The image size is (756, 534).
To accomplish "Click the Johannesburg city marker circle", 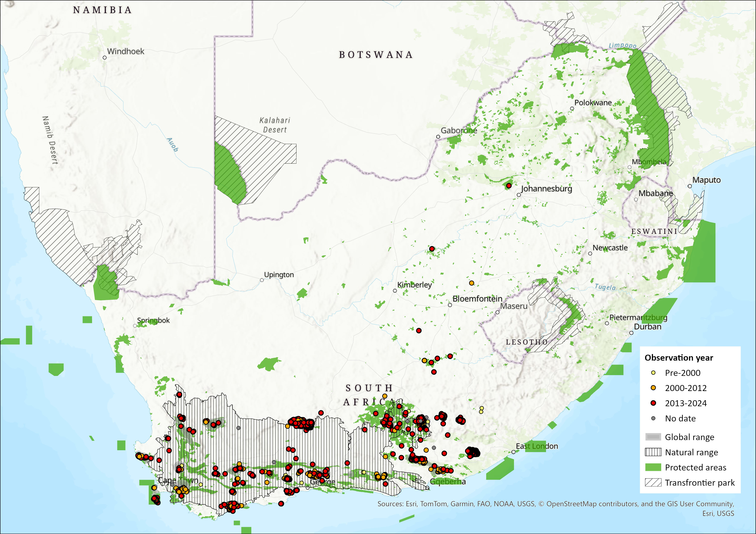I will click(x=519, y=195).
